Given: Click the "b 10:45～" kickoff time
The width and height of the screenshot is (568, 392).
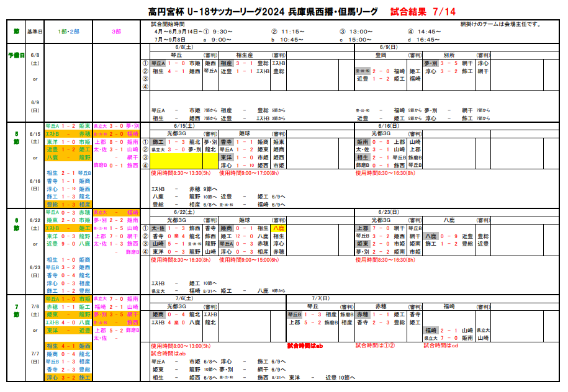Looking at the screenshot, I should click(287, 40).
